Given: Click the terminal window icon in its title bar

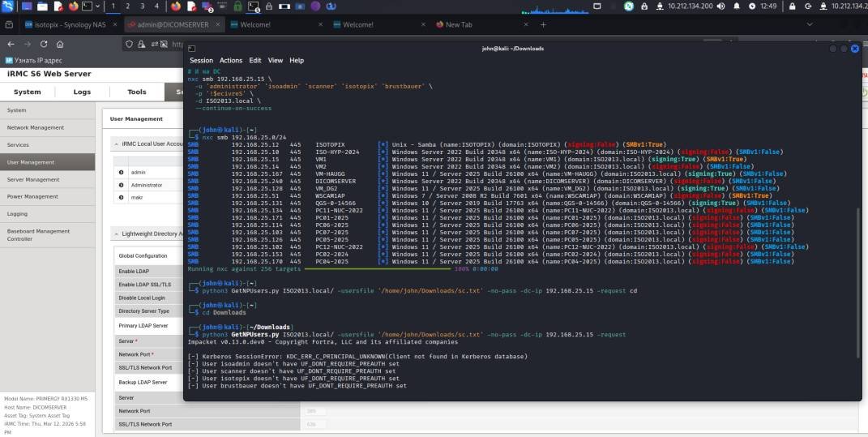Looking at the screenshot, I should pyautogui.click(x=191, y=49).
